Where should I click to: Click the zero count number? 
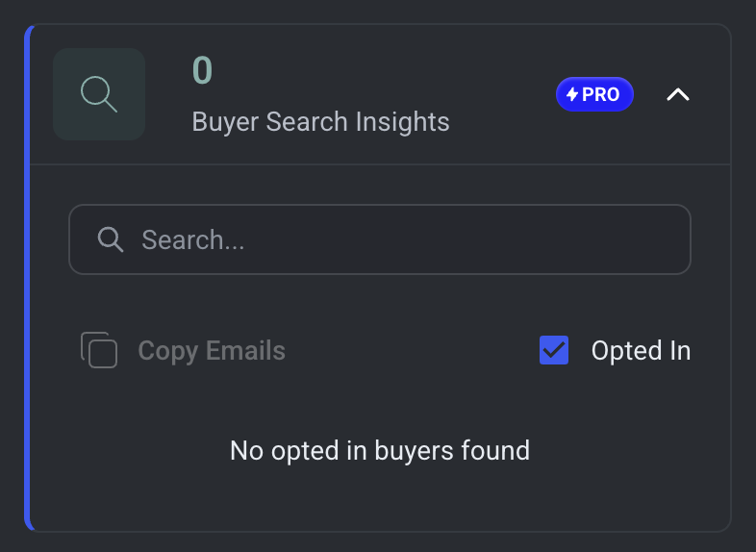[202, 70]
